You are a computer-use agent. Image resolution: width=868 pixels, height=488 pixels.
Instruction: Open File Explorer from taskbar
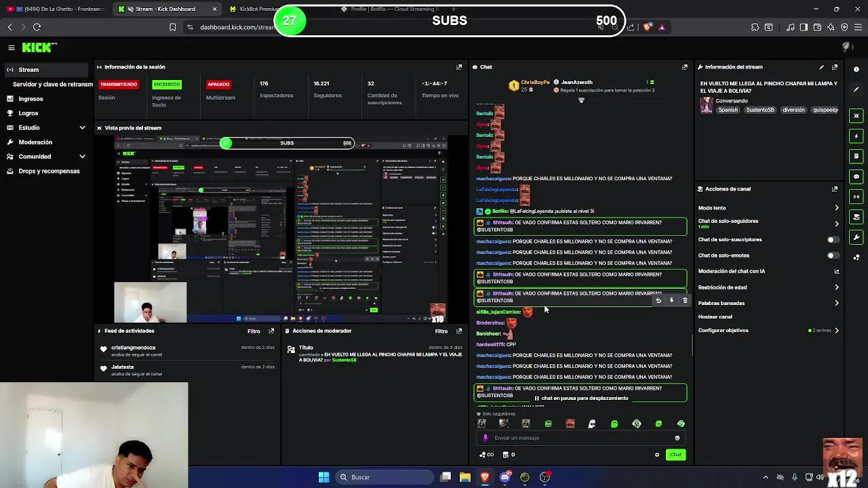coord(465,477)
